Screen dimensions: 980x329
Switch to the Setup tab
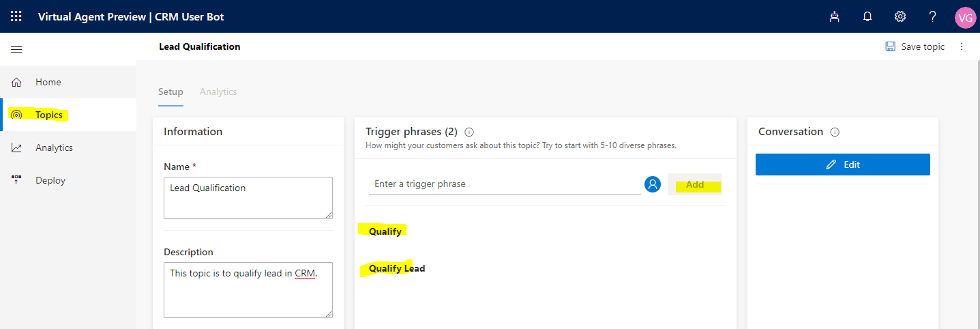pyautogui.click(x=170, y=91)
